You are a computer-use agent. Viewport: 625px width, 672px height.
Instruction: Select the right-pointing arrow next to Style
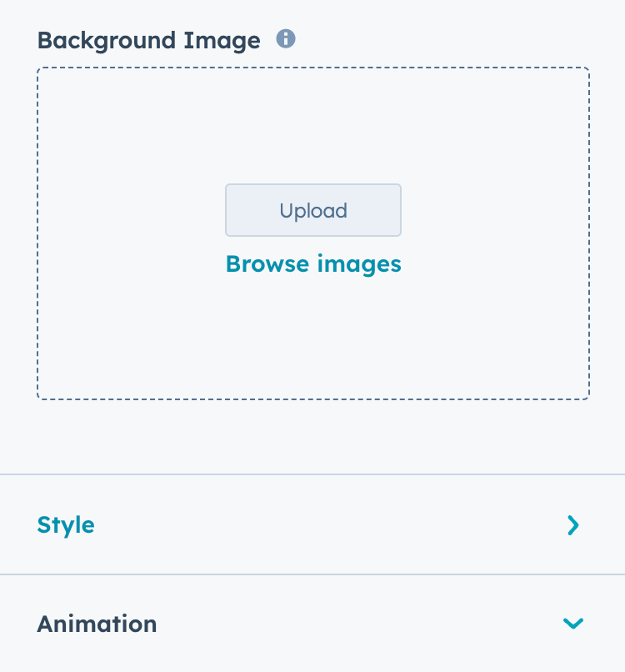pyautogui.click(x=572, y=525)
